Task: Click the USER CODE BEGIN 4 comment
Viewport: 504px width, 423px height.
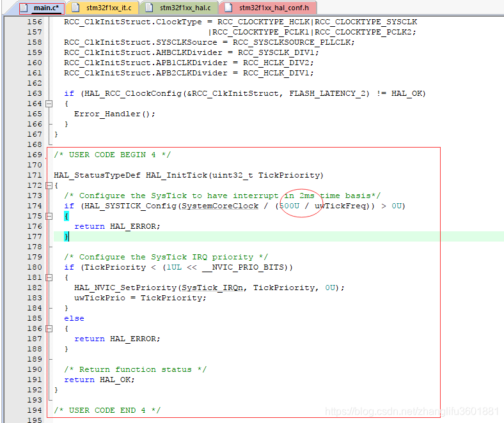Action: [113, 155]
